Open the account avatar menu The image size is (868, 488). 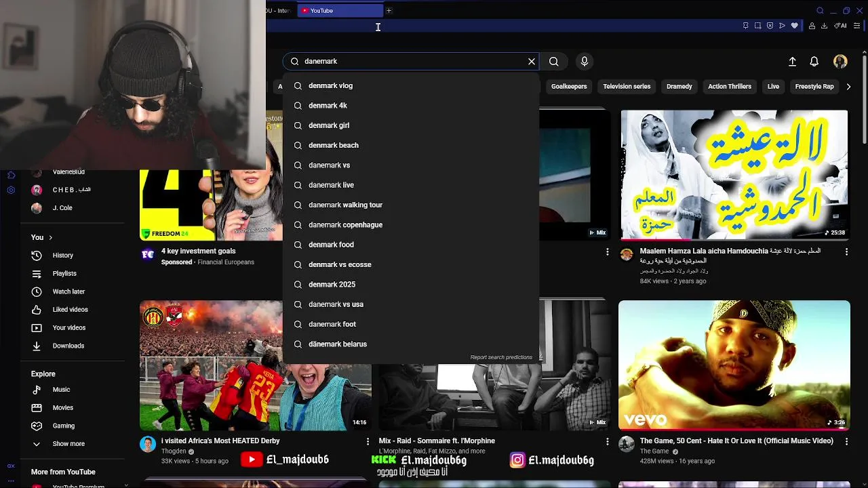pos(840,61)
